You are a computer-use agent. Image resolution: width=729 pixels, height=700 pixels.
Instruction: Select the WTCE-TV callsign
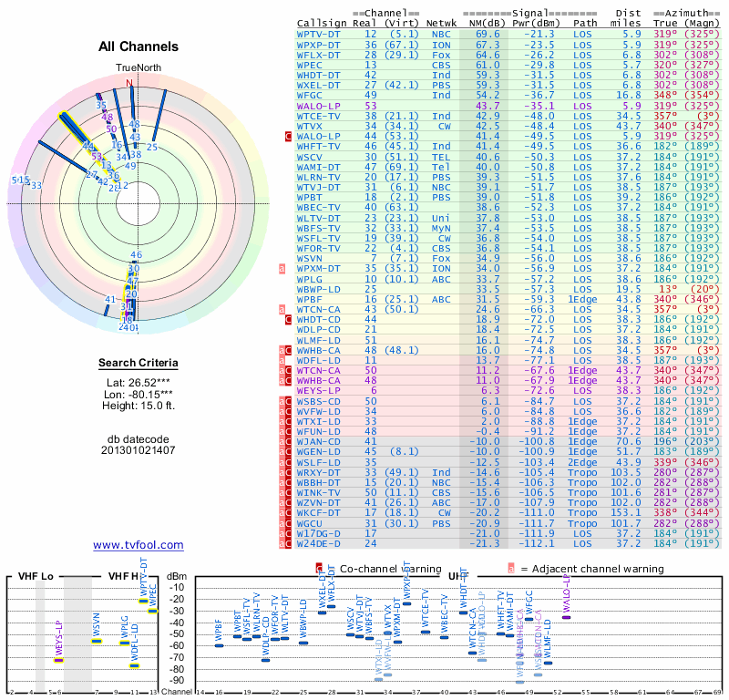click(318, 117)
